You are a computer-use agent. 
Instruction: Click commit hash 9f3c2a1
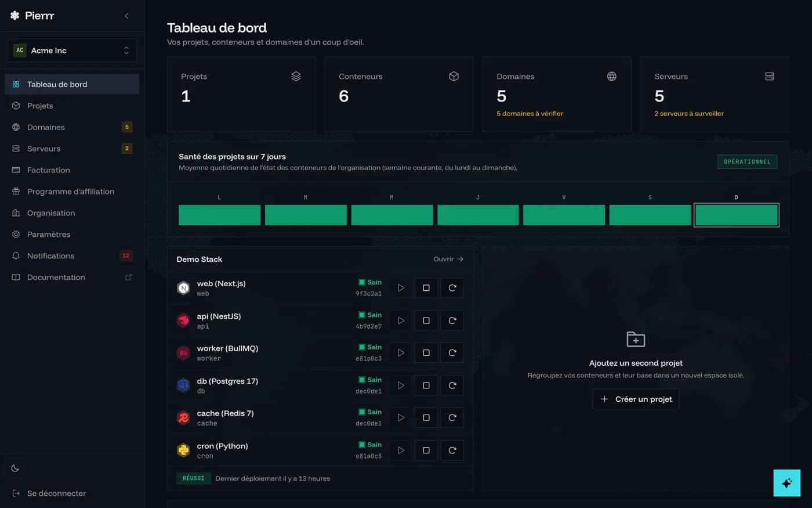click(x=368, y=294)
